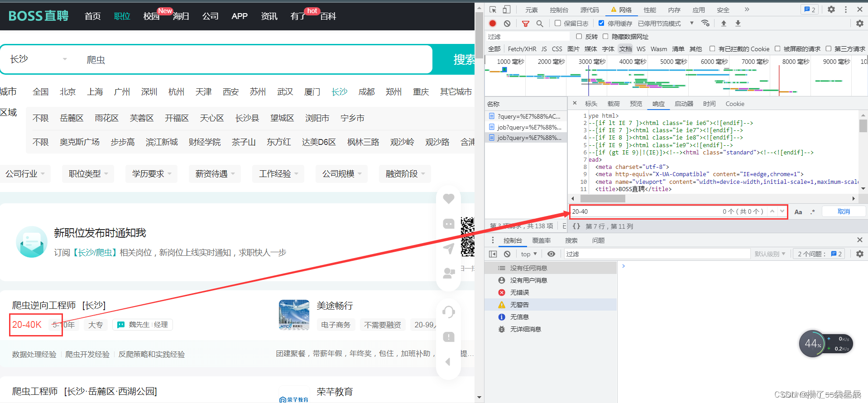
Task: Open throttling mode dropdown
Action: [666, 24]
